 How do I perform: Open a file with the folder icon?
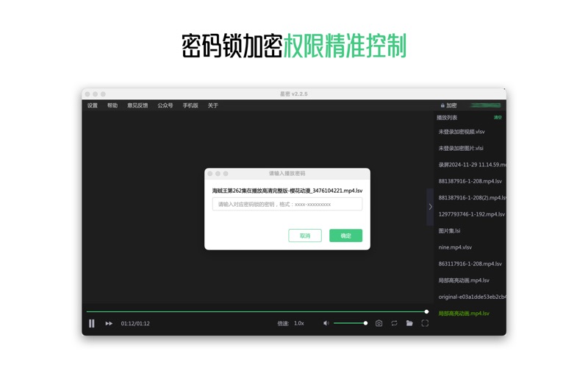(409, 323)
